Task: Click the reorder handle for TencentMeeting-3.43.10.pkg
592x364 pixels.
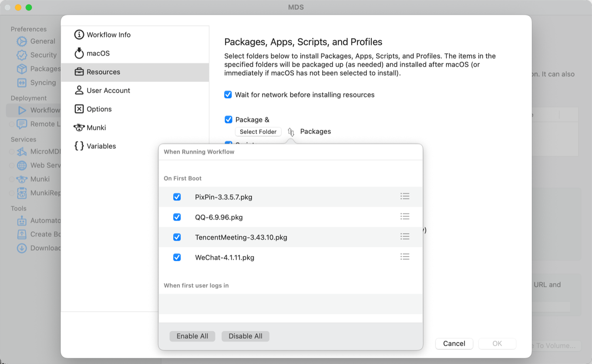Action: [x=405, y=236]
